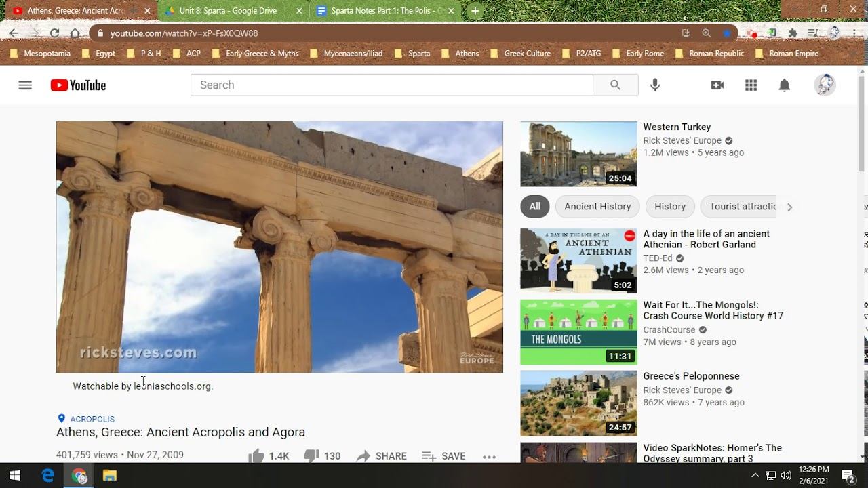Start voice search with microphone icon
The image size is (868, 488).
(655, 85)
